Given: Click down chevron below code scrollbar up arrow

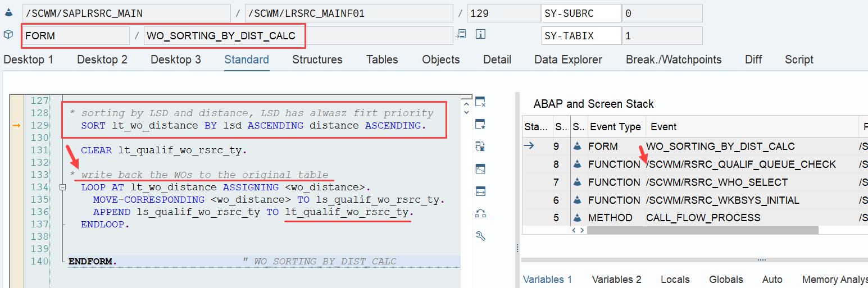Looking at the screenshot, I should click(466, 112).
